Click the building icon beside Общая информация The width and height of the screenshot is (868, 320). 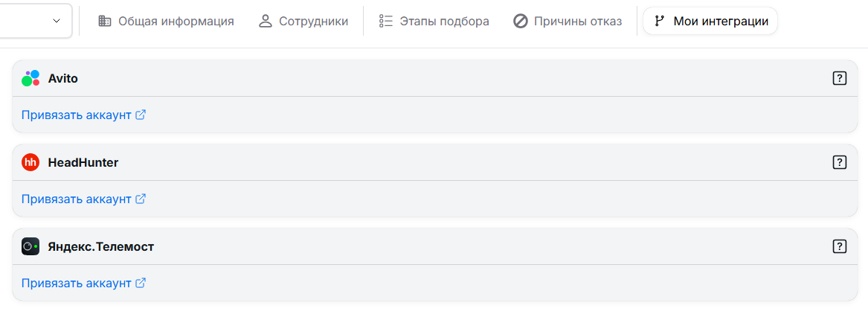click(x=105, y=22)
